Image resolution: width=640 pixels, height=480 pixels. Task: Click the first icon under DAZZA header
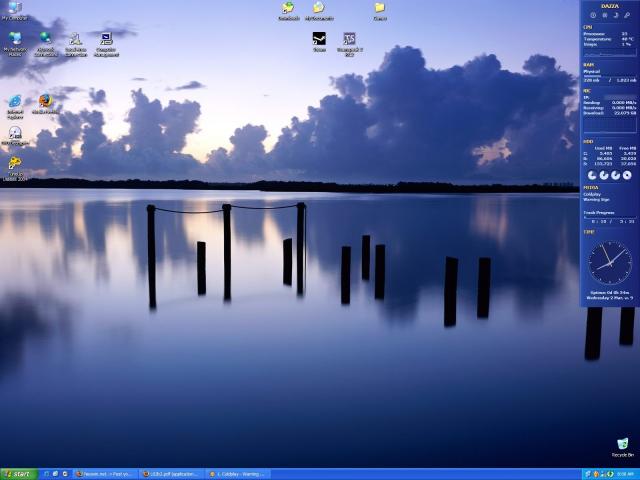tap(593, 15)
